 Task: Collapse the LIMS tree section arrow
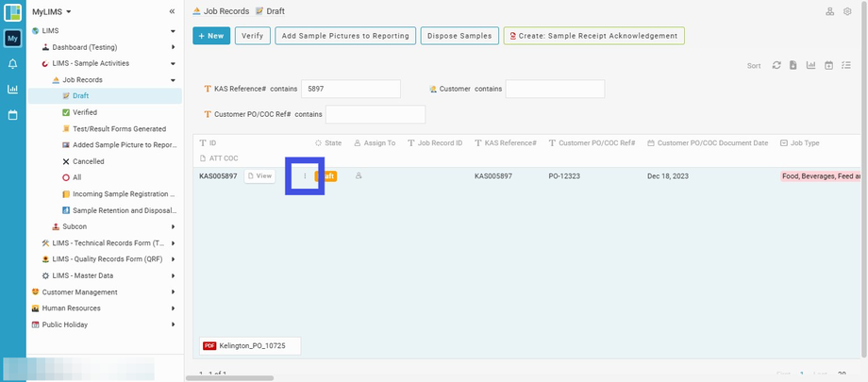(x=173, y=31)
